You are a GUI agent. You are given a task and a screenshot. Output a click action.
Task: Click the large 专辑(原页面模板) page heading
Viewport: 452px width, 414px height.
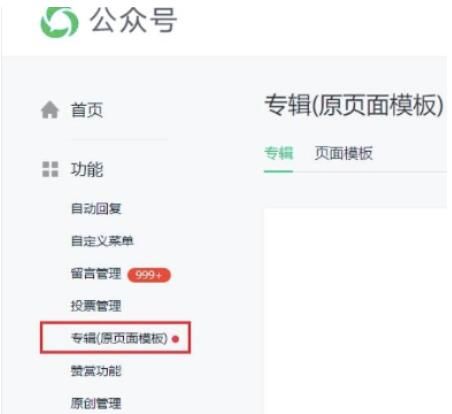pyautogui.click(x=354, y=105)
